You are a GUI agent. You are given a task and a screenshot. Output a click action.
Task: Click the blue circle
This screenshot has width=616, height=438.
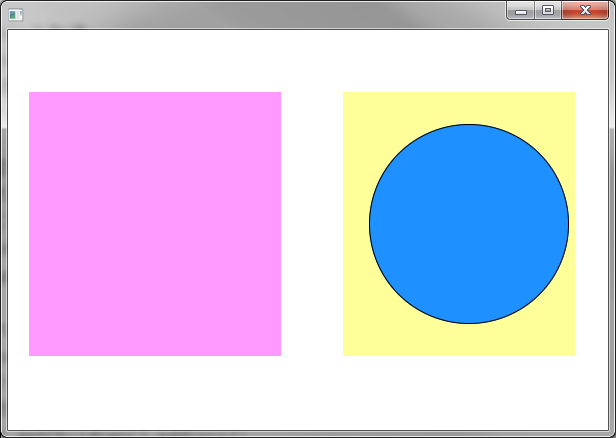(469, 224)
